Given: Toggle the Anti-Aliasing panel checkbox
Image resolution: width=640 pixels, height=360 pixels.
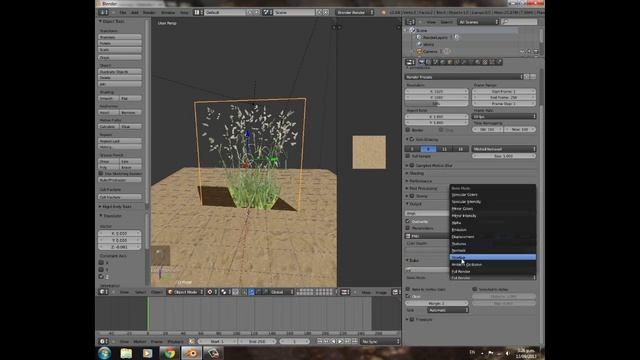Looking at the screenshot, I should (412, 139).
